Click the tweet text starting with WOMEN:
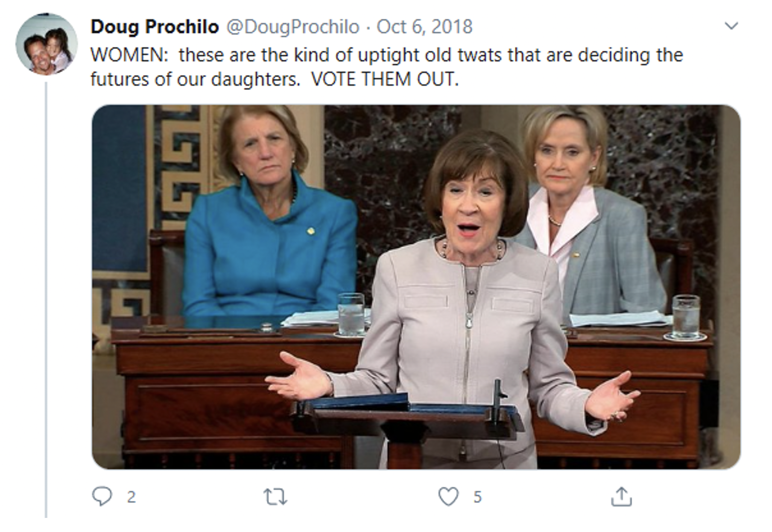 coord(387,67)
